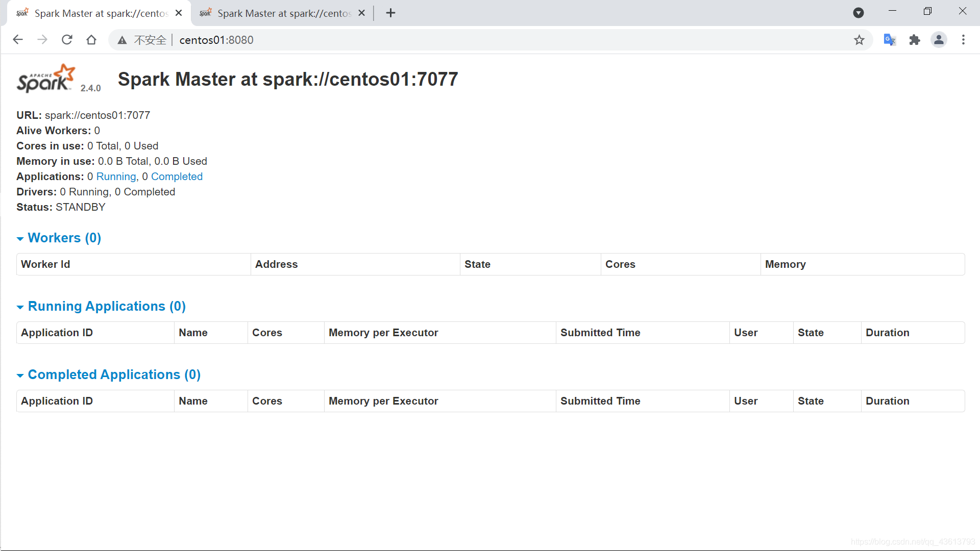980x551 pixels.
Task: Click the browser forward navigation arrow
Action: (42, 39)
